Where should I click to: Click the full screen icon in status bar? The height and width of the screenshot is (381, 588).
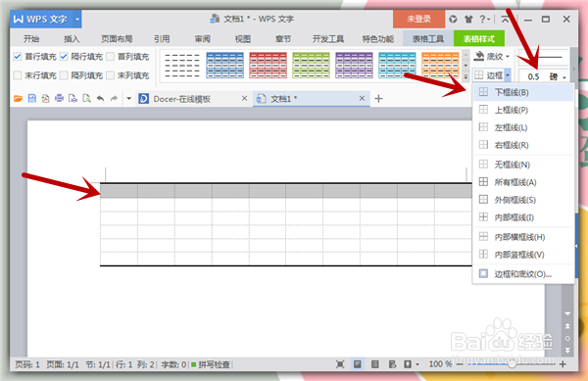(x=340, y=364)
